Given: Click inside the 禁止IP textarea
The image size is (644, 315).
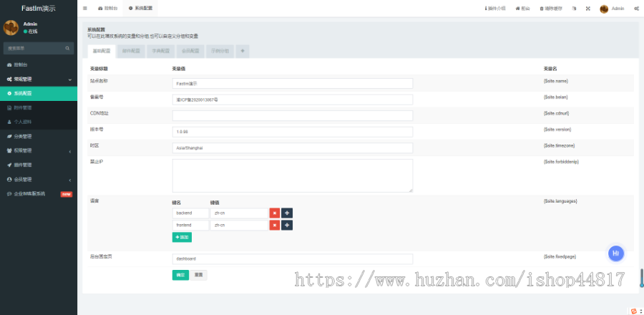Looking at the screenshot, I should click(x=293, y=175).
